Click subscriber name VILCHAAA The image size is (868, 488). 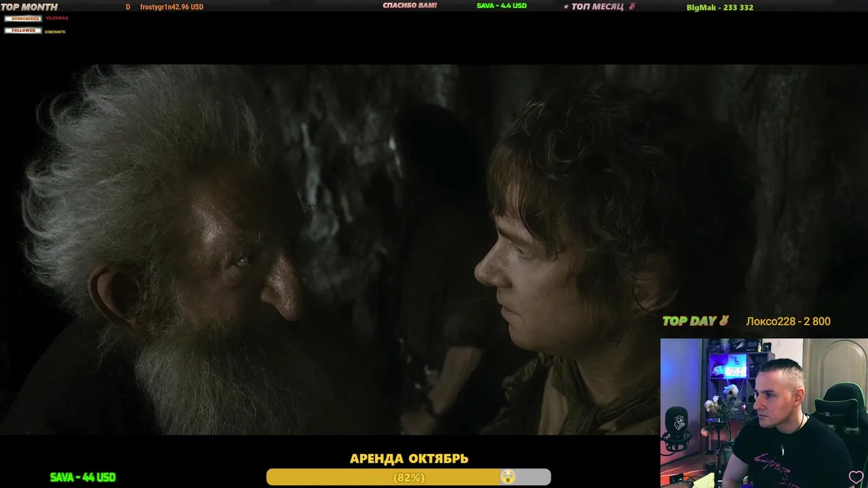[x=57, y=18]
